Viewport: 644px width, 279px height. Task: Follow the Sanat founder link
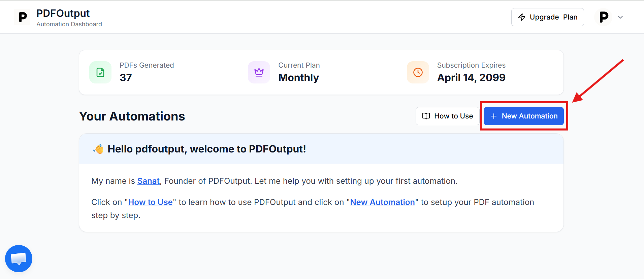pyautogui.click(x=148, y=181)
